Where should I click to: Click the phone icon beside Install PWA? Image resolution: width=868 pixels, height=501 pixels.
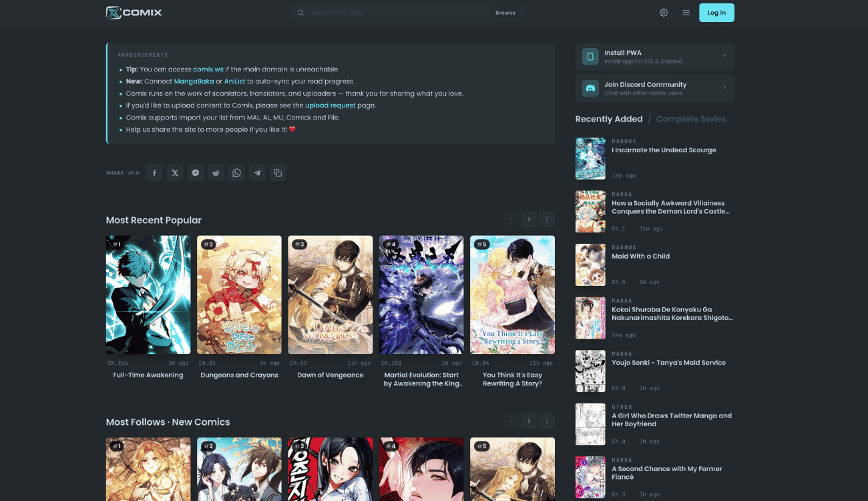(x=590, y=57)
